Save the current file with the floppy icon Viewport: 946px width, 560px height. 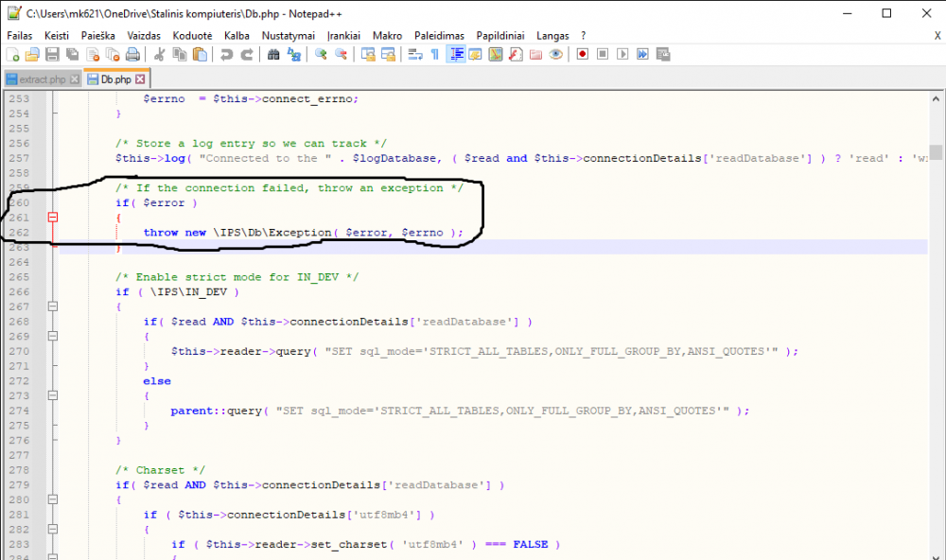coord(52,55)
